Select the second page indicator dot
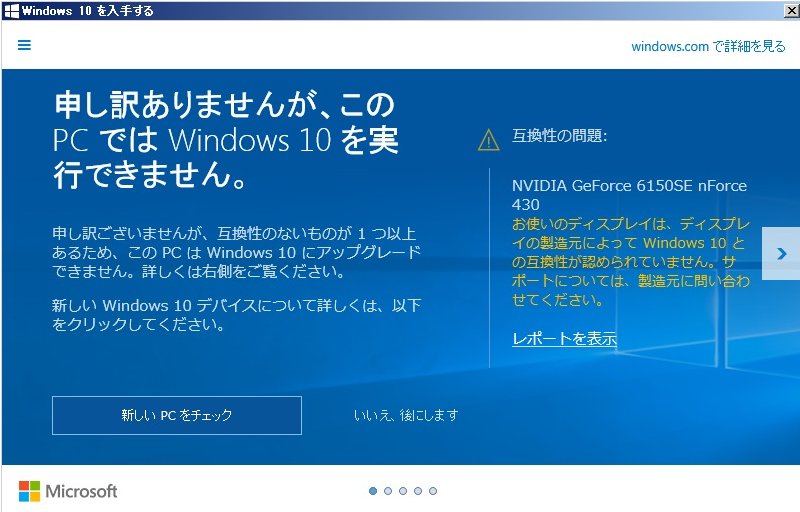800x512 pixels. pyautogui.click(x=388, y=491)
